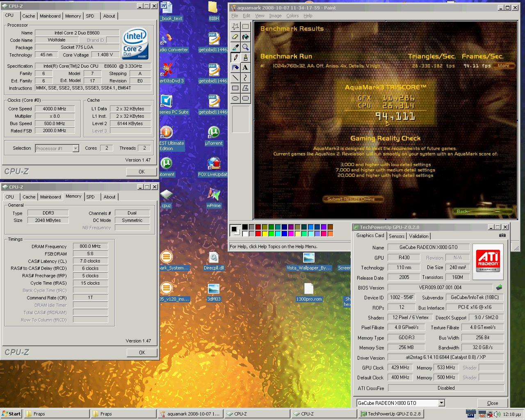Open the Edit menu in Paint
Viewport: 525px width, 420px height.
(x=247, y=16)
